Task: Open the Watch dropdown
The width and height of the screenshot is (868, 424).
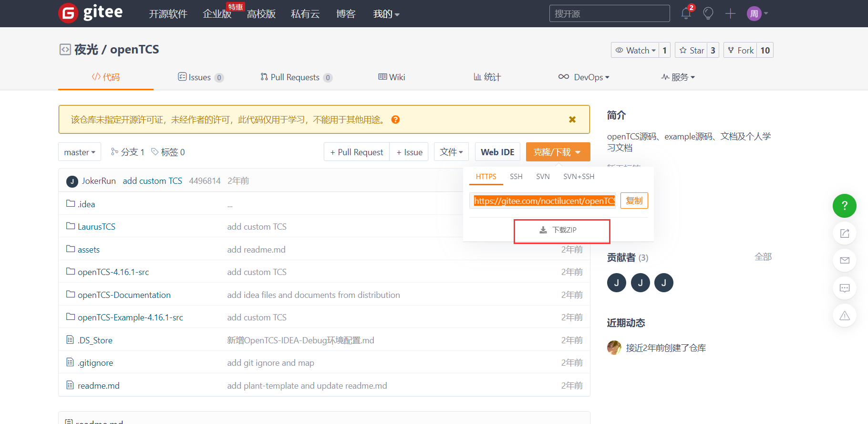Action: click(635, 50)
